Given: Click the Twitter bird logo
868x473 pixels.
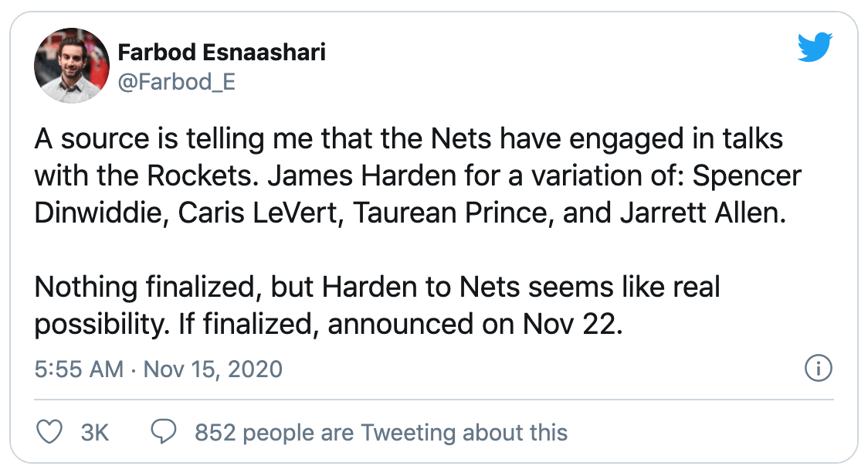Looking at the screenshot, I should [815, 46].
